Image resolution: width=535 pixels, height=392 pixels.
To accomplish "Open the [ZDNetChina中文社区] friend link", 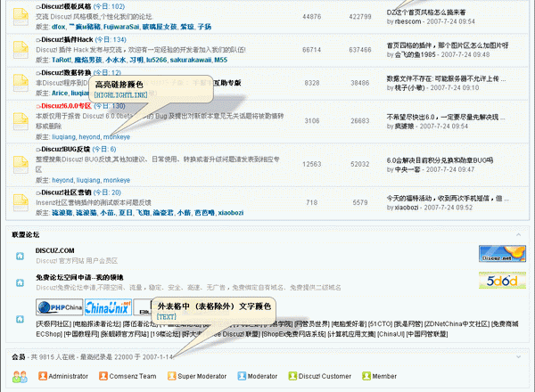I will click(457, 323).
